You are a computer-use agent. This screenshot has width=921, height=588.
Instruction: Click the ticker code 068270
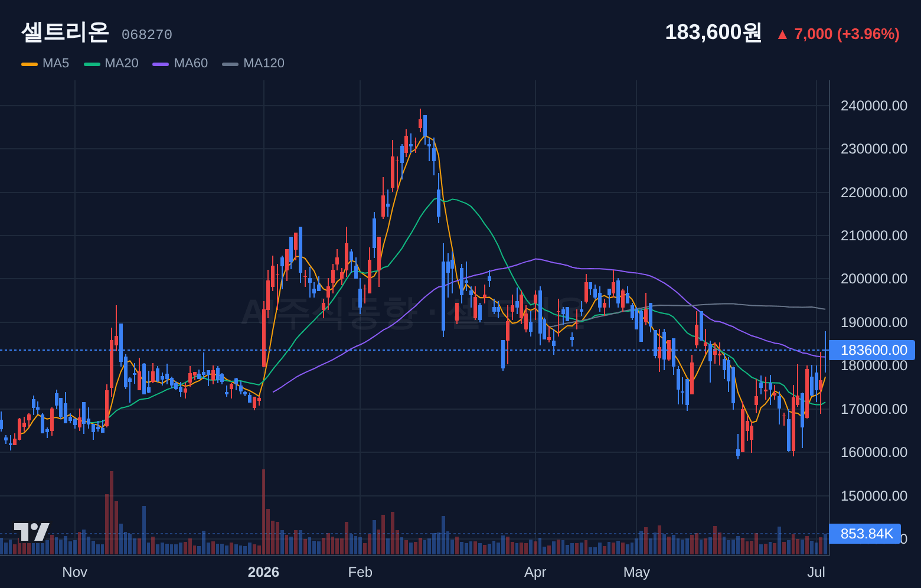[x=147, y=35]
